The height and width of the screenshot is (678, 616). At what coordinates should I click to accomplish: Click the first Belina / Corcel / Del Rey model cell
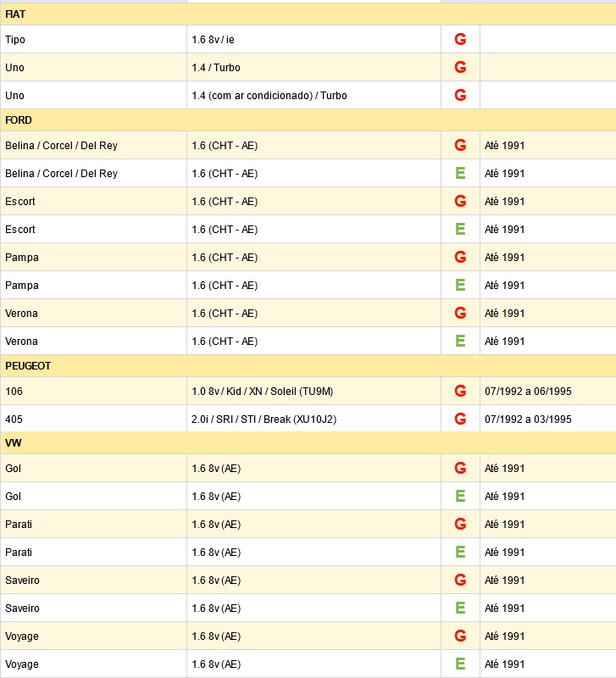(x=94, y=145)
